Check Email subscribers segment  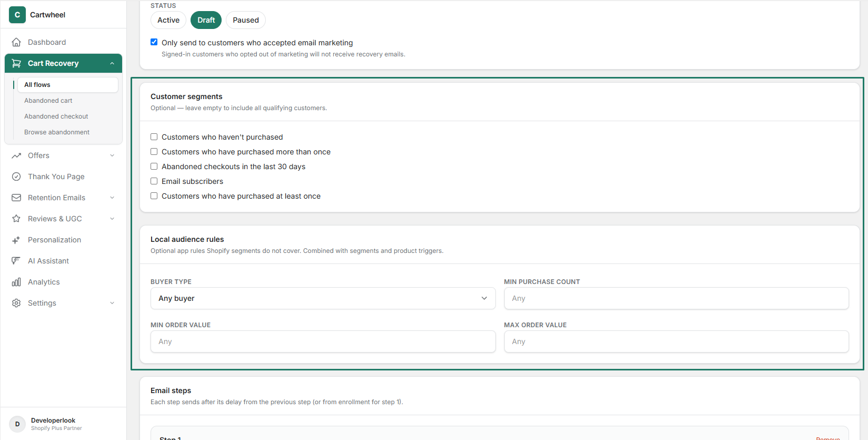(154, 181)
